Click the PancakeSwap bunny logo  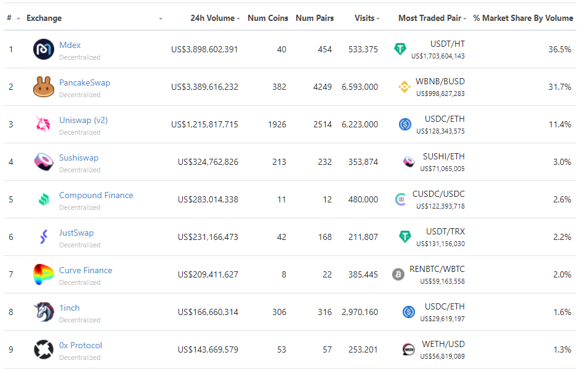point(44,87)
